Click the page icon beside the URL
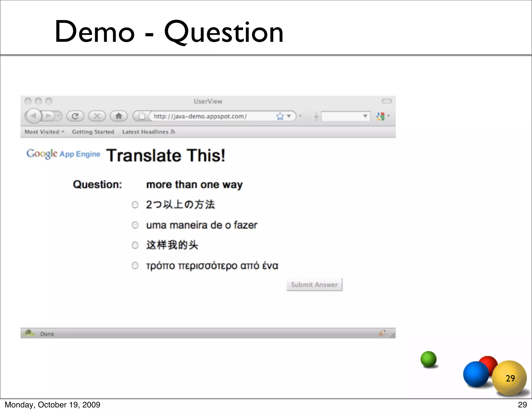 [142, 116]
